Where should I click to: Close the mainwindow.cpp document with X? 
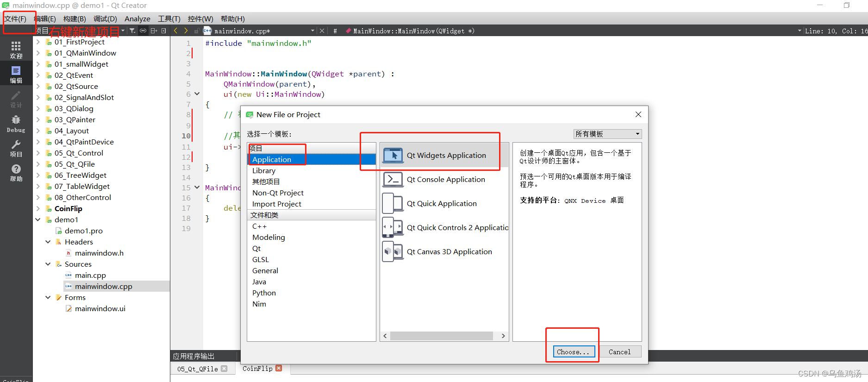(x=322, y=31)
